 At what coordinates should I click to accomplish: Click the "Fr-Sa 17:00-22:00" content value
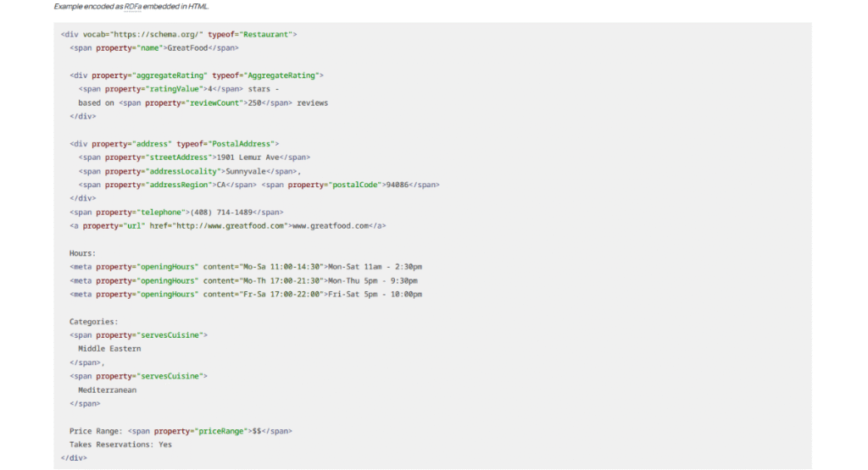coord(280,294)
